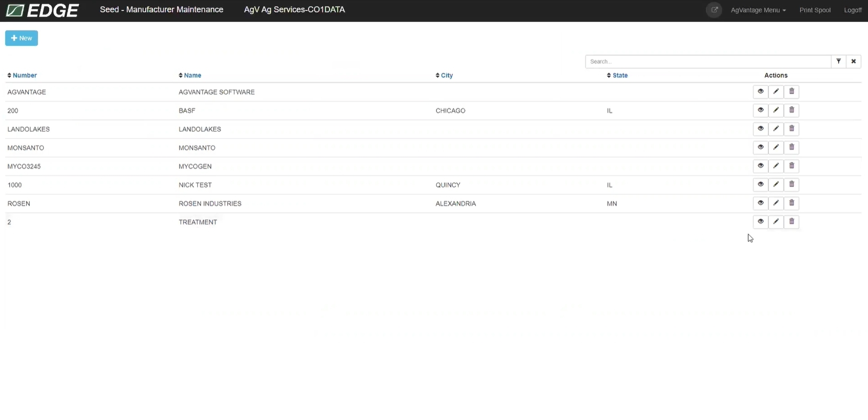Edit the AGVANTAGE SOFTWARE row with pencil icon
This screenshot has height=420, width=868.
point(776,92)
